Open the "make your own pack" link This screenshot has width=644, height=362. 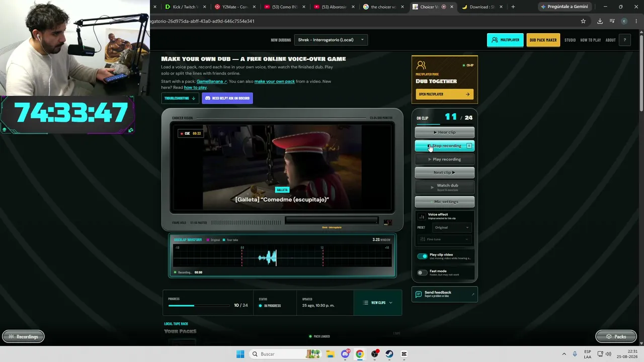274,81
